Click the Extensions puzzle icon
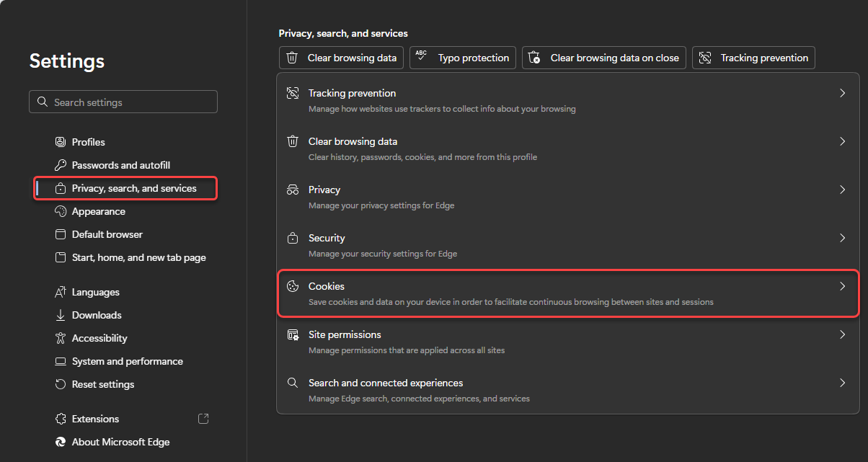The height and width of the screenshot is (462, 868). [x=61, y=419]
